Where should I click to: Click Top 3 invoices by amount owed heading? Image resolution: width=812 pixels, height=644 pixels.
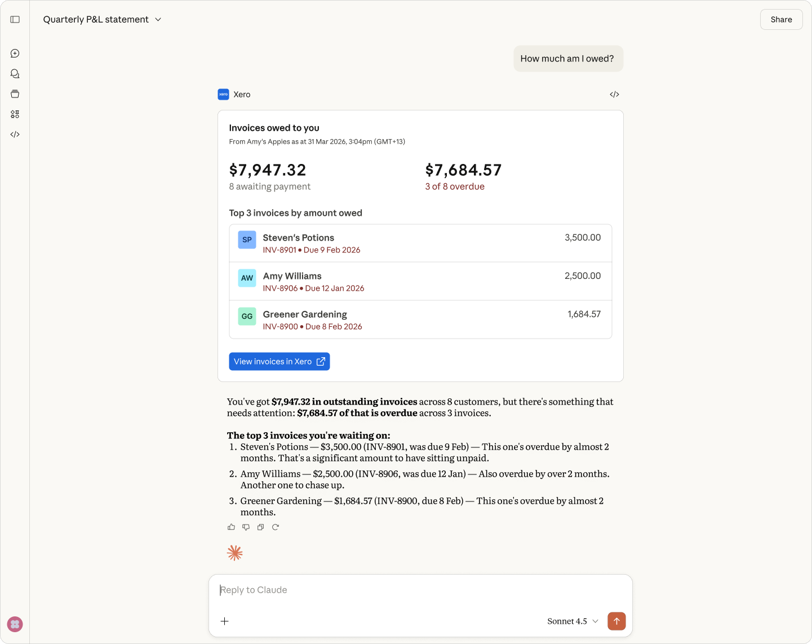click(x=295, y=213)
